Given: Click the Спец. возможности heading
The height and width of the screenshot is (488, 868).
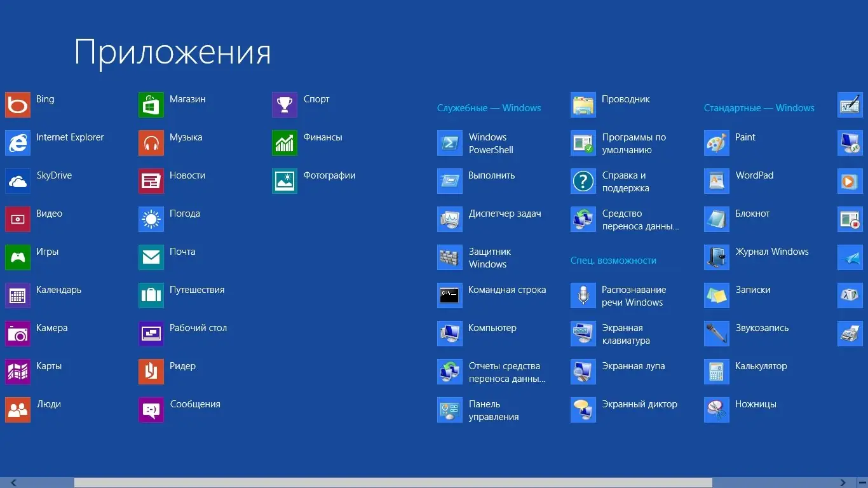Looking at the screenshot, I should click(613, 261).
